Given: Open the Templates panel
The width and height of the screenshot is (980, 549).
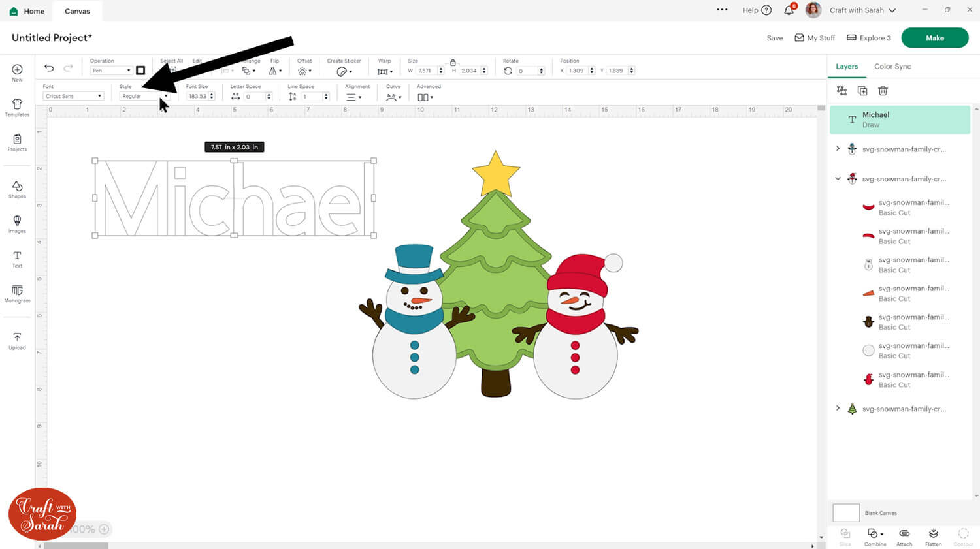Looking at the screenshot, I should tap(17, 108).
